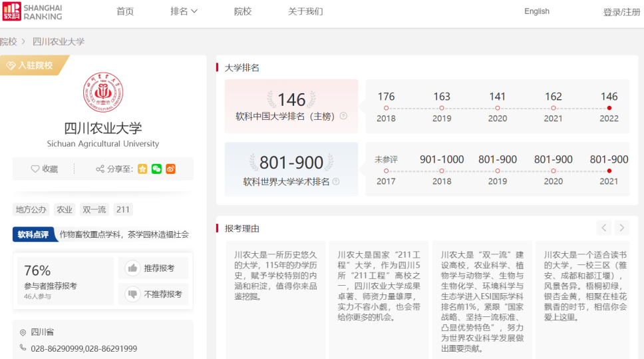Click the 地方公办 tag

tap(31, 210)
